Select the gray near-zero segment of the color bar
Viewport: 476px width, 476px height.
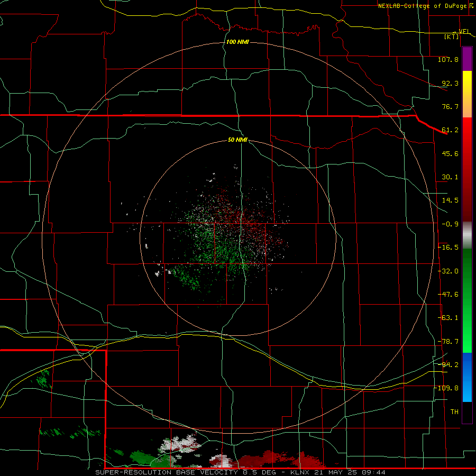467,235
